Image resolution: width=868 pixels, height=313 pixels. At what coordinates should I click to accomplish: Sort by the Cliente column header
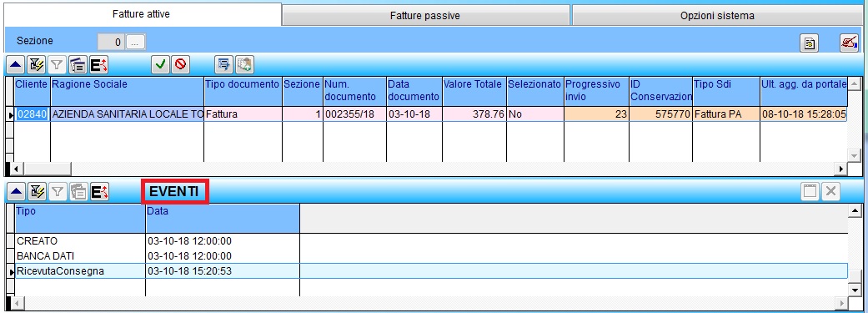(x=33, y=91)
